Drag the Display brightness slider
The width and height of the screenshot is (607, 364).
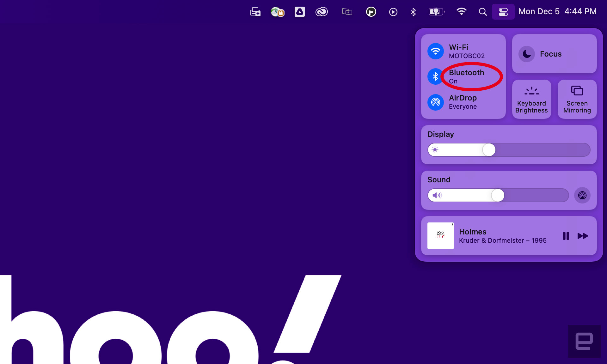(489, 150)
